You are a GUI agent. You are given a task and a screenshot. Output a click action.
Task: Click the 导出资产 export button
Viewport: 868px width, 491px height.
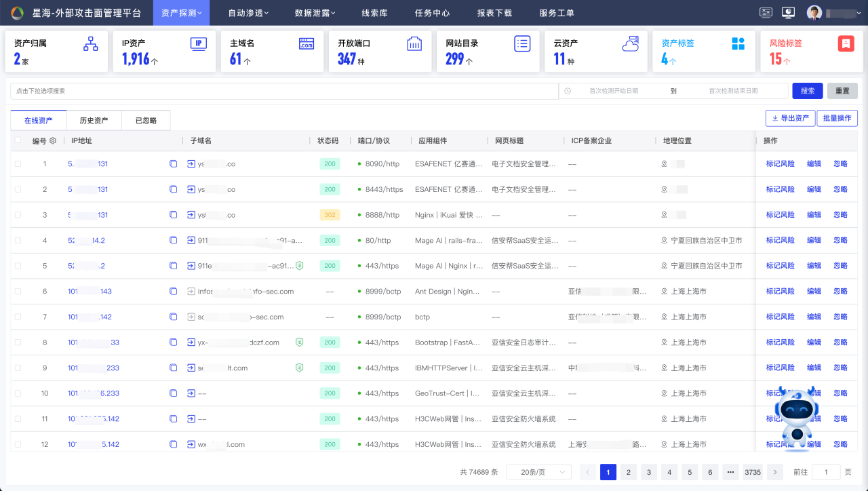point(790,118)
